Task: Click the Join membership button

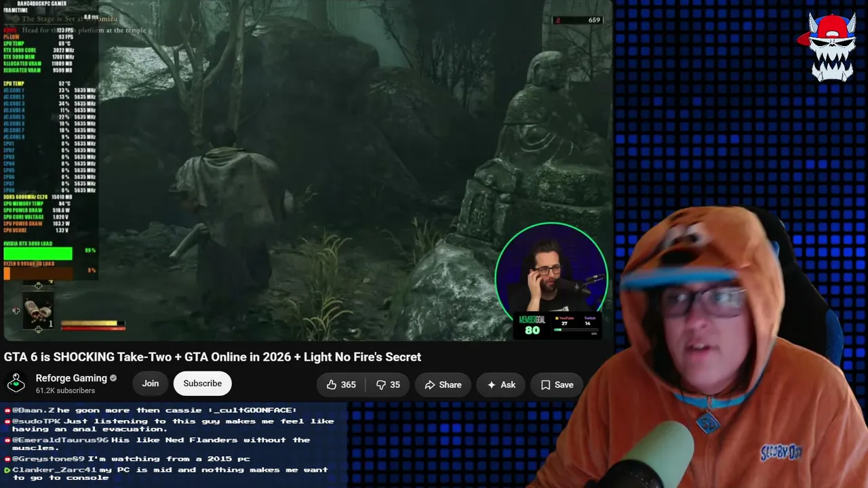Action: 151,384
